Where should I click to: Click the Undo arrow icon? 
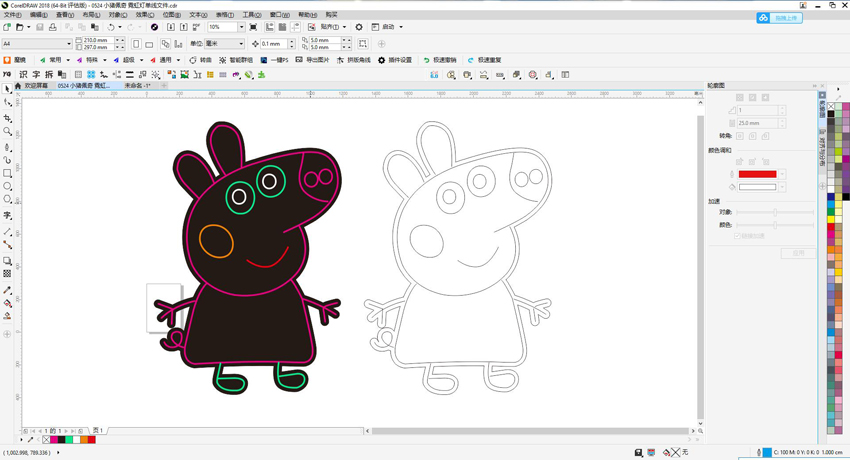tap(111, 27)
